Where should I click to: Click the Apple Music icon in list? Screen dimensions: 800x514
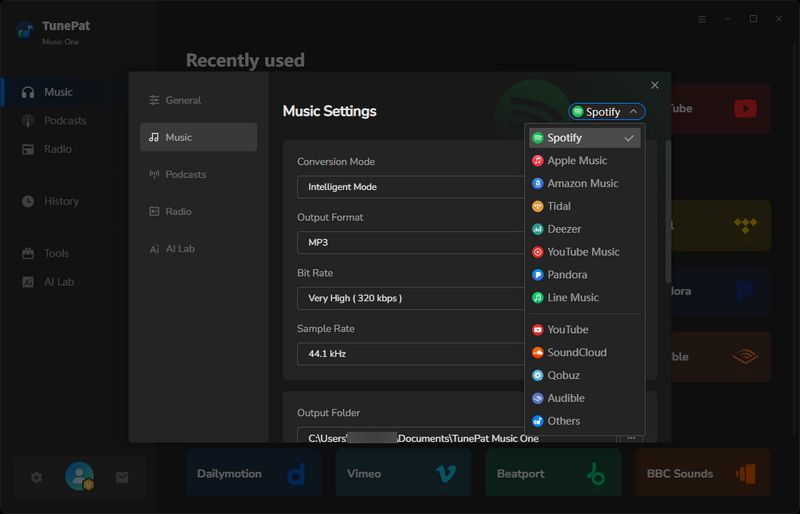click(x=537, y=161)
